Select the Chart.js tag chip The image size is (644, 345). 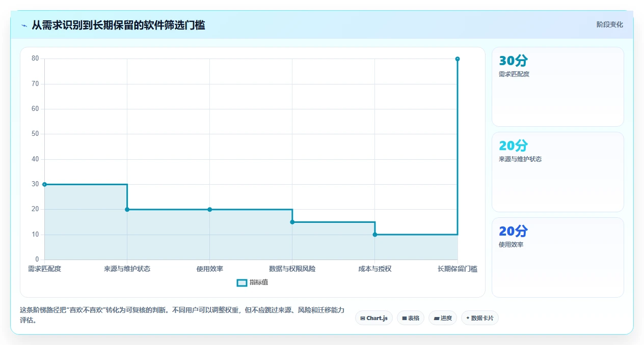[374, 318]
